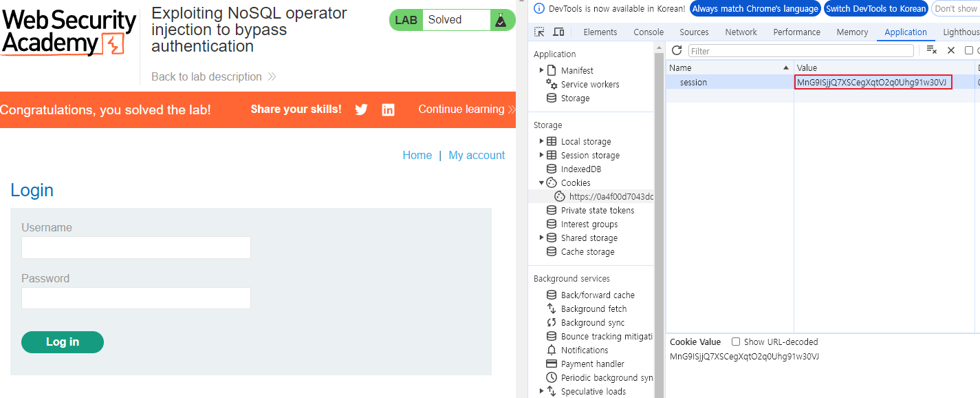
Task: Open My account link
Action: click(477, 156)
